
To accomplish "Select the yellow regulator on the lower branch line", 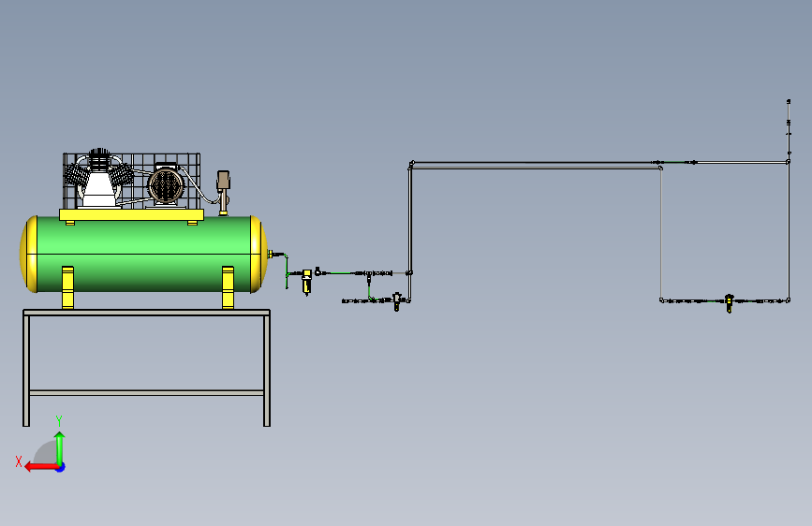I will tap(397, 301).
